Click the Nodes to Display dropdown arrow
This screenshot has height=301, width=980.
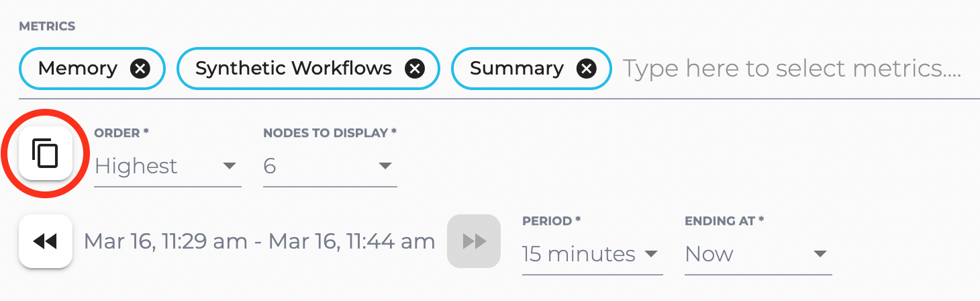click(385, 166)
